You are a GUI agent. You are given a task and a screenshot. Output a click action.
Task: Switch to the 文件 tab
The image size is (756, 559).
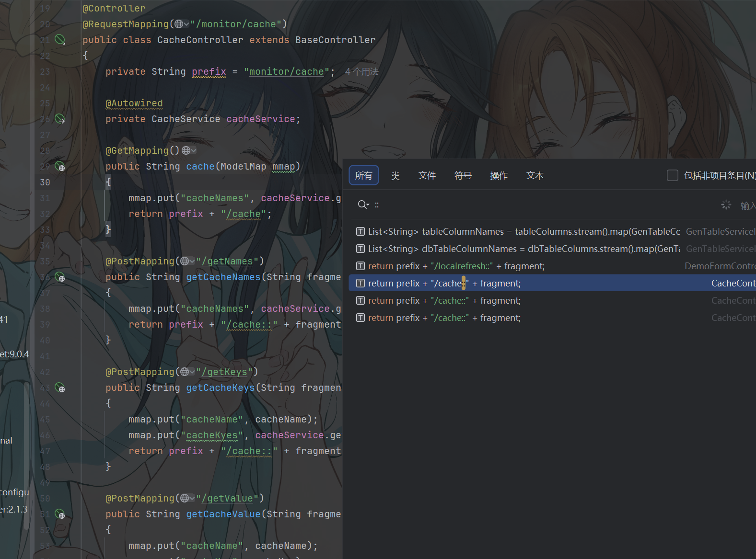(x=427, y=175)
